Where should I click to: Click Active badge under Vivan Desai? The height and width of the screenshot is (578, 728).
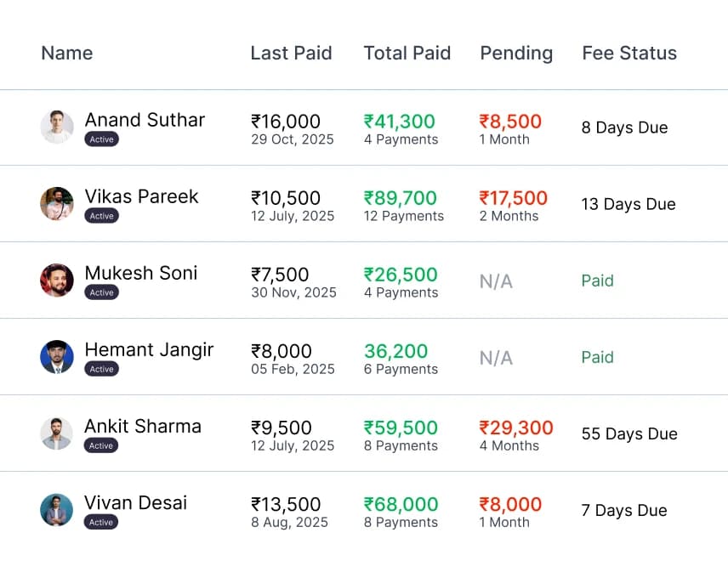click(101, 522)
